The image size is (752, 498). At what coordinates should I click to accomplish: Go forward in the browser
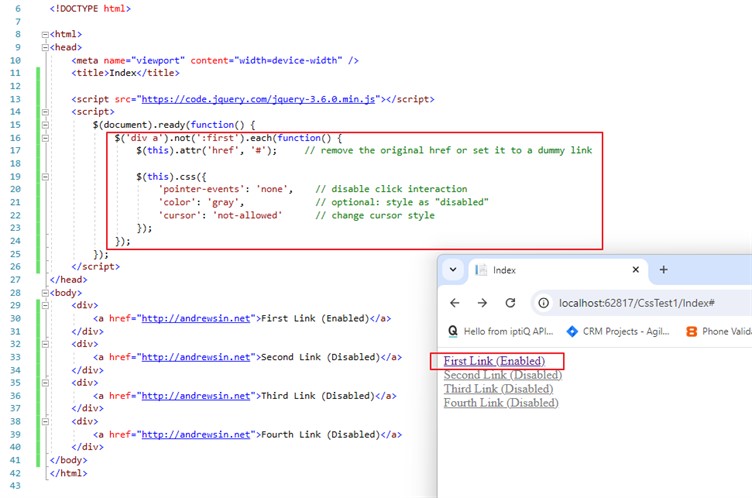[x=482, y=303]
